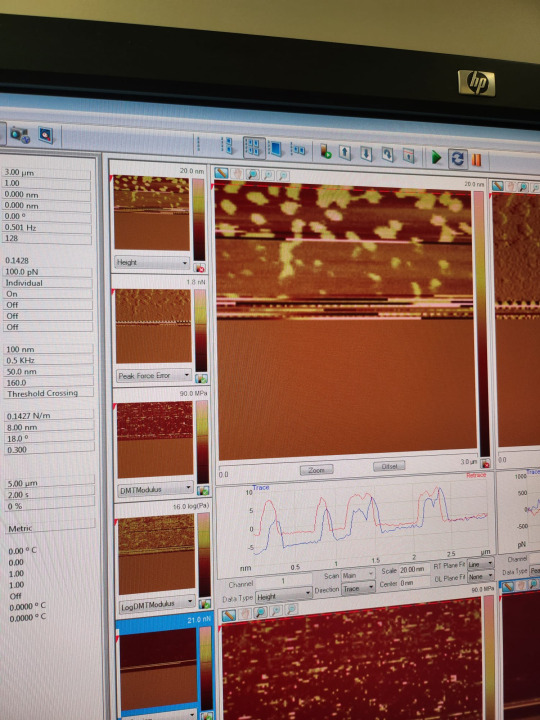Open the Peak Force Error channel dropdown

click(x=154, y=376)
